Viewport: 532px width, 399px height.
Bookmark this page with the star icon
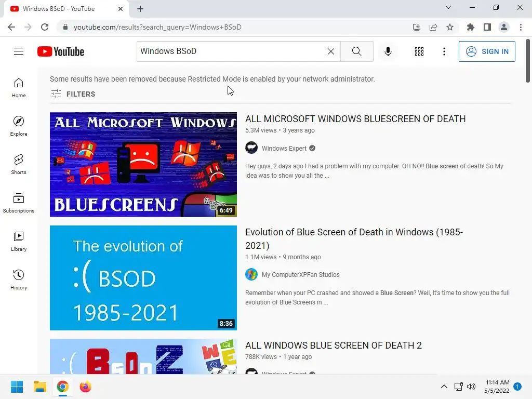[449, 27]
